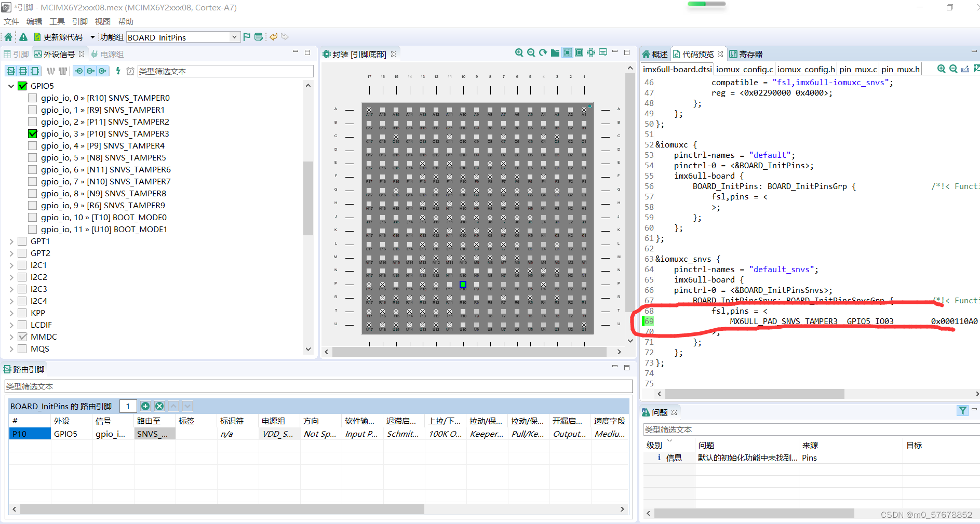Switch to the 电源组 tab

(108, 54)
